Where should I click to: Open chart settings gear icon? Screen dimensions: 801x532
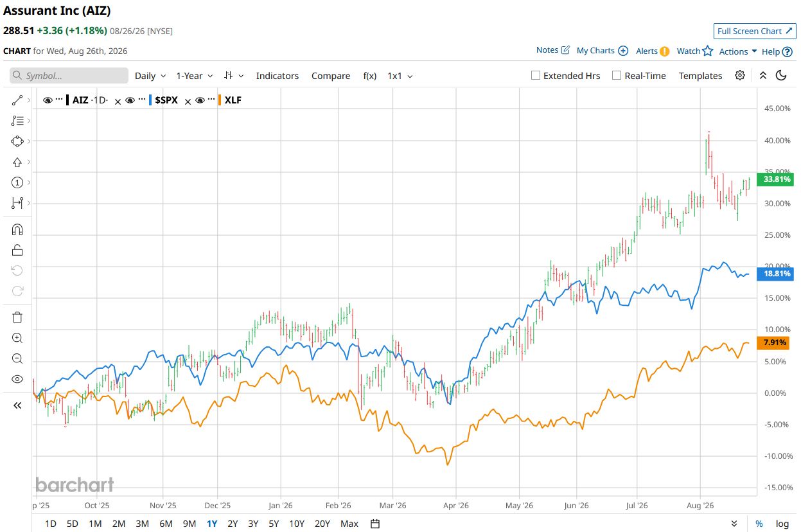tap(740, 75)
